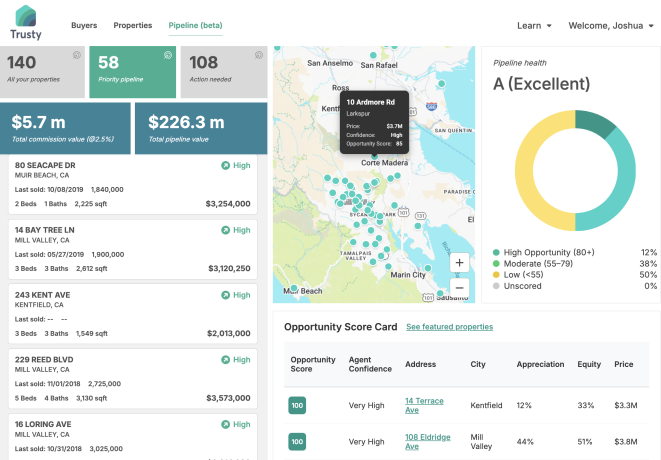Open the Buyers tab
The image size is (661, 460).
pyautogui.click(x=85, y=25)
